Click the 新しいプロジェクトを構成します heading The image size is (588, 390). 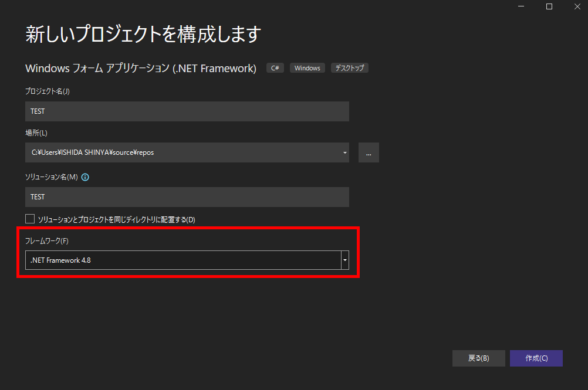coord(143,34)
